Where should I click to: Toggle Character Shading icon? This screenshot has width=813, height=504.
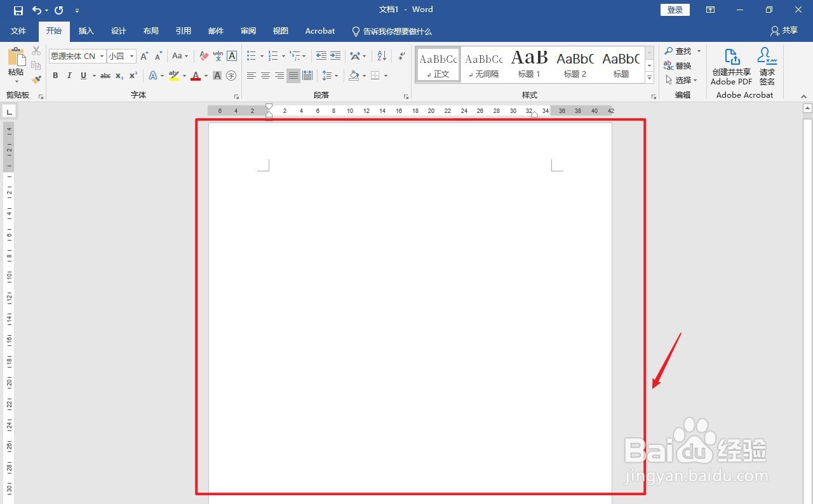pyautogui.click(x=217, y=76)
